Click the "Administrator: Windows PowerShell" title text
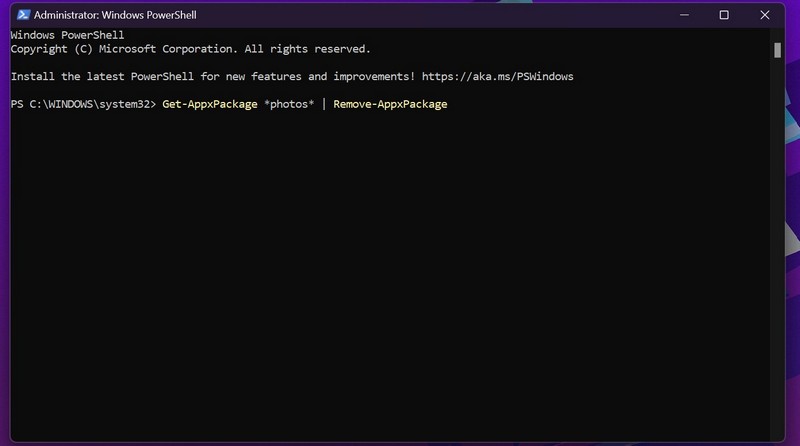Viewport: 800px width, 446px height. [115, 15]
